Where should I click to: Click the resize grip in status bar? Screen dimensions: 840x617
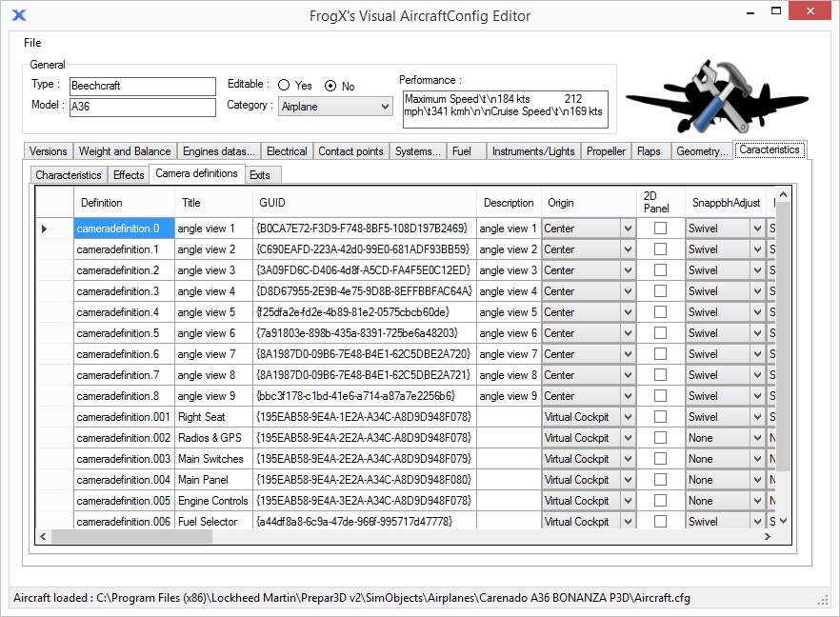tap(823, 601)
